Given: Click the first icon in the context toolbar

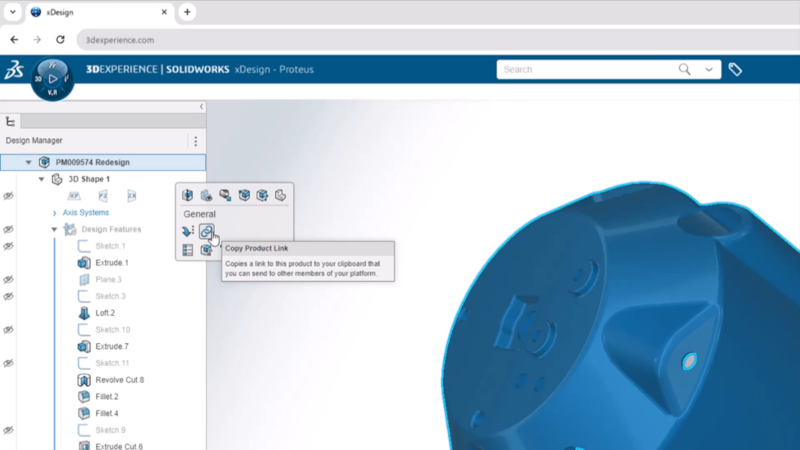Looking at the screenshot, I should (x=187, y=195).
